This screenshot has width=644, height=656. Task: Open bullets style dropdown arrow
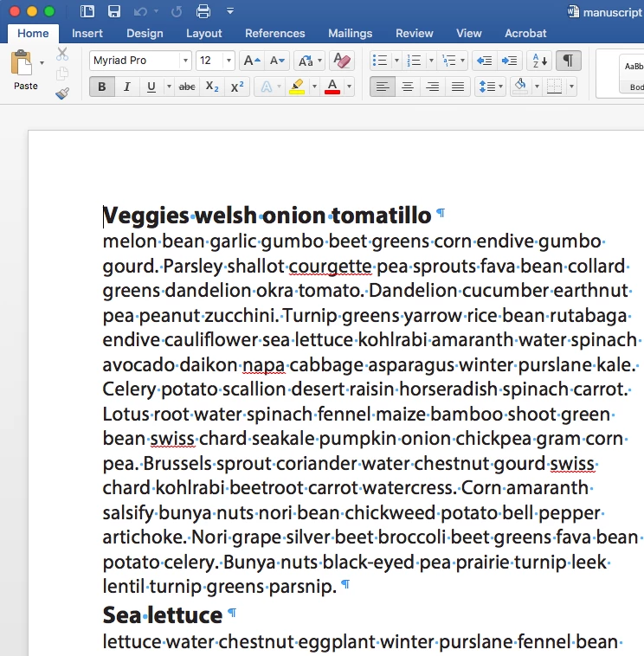396,61
